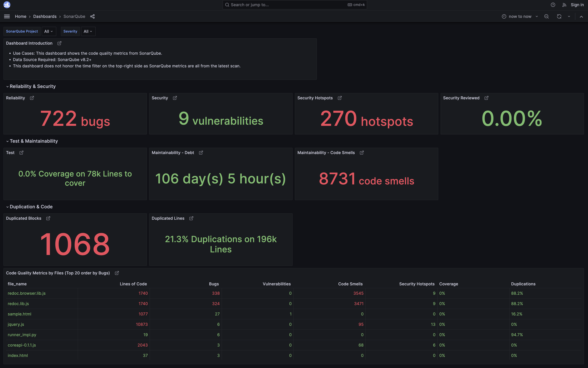Open the Severity filter dropdown
This screenshot has height=368, width=588.
88,31
